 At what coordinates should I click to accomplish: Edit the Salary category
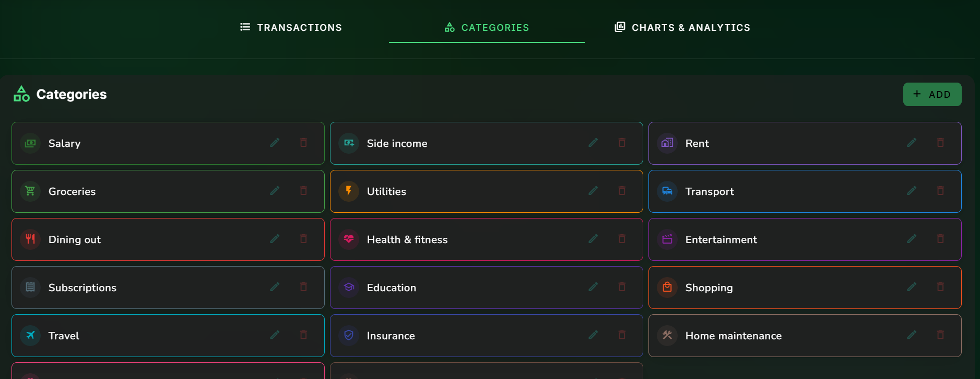tap(275, 143)
